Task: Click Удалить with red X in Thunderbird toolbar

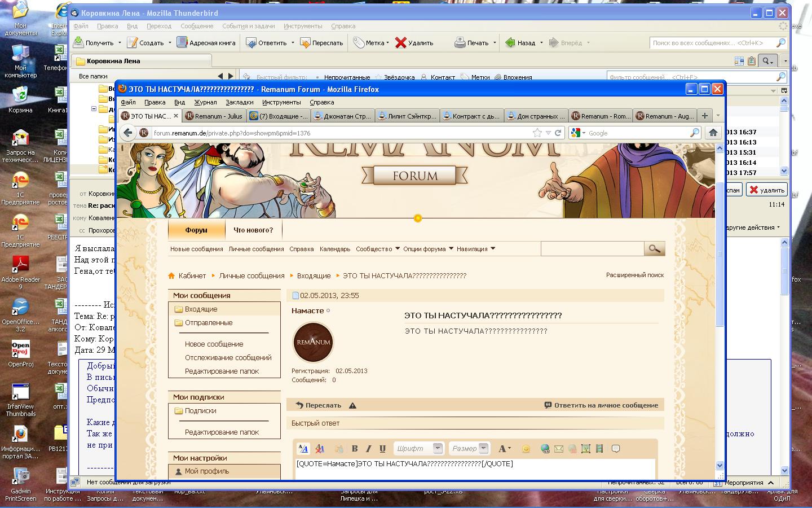Action: 414,42
